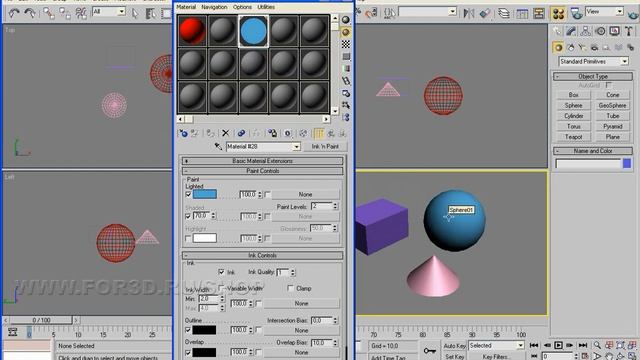Click the Redo arrow in the main toolbar
The image size is (640, 360).
(30, 13)
